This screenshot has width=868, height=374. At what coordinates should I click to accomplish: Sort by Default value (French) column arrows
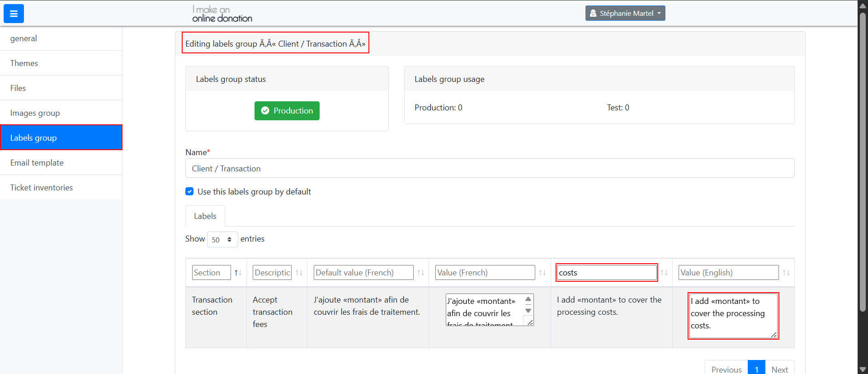(x=420, y=273)
